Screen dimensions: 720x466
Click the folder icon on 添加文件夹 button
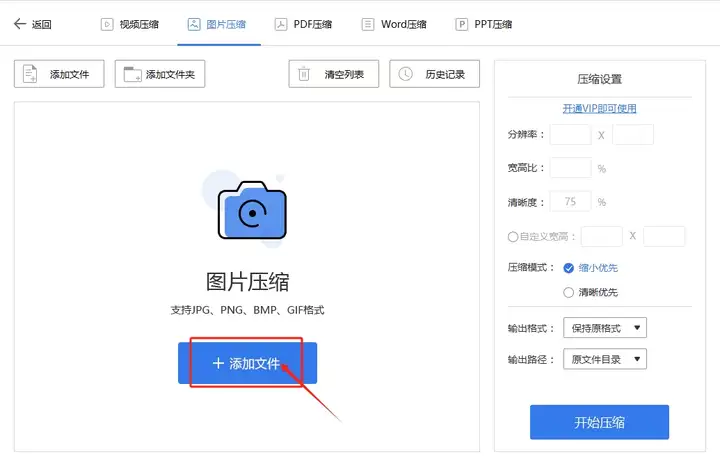[132, 74]
